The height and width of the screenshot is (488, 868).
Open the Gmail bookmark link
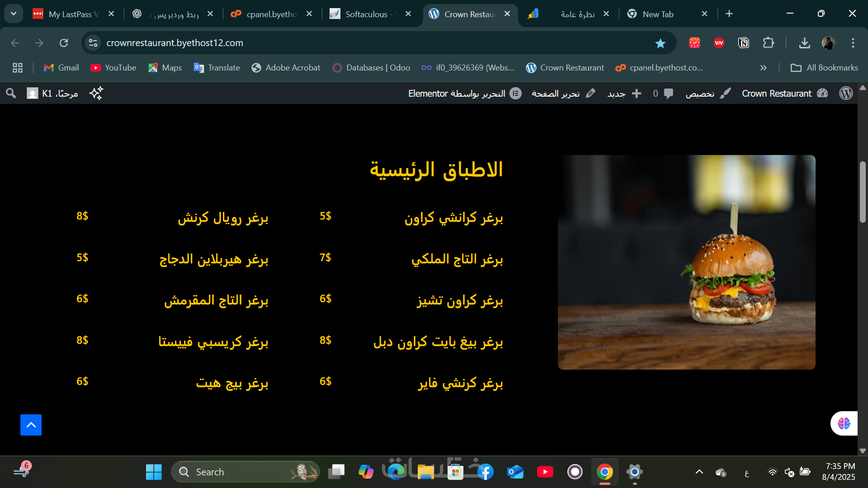(61, 68)
